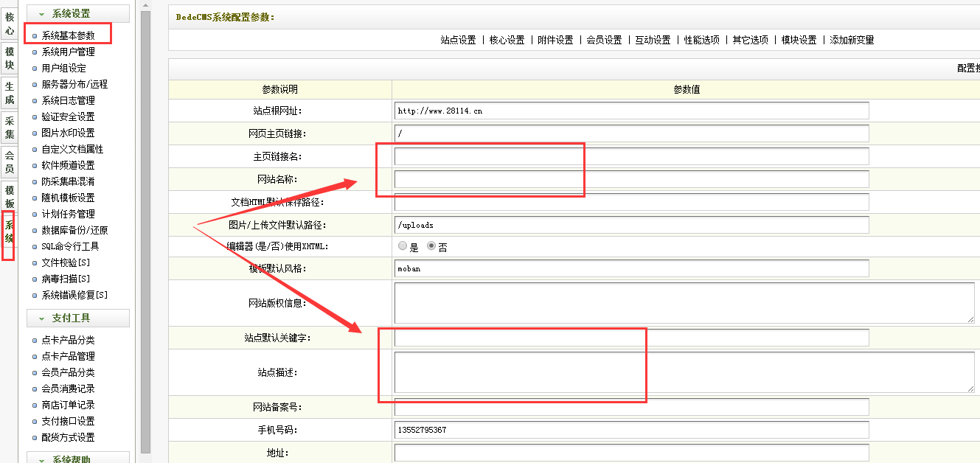Expand the 系统帮助 section header
980x463 pixels.
click(77, 459)
